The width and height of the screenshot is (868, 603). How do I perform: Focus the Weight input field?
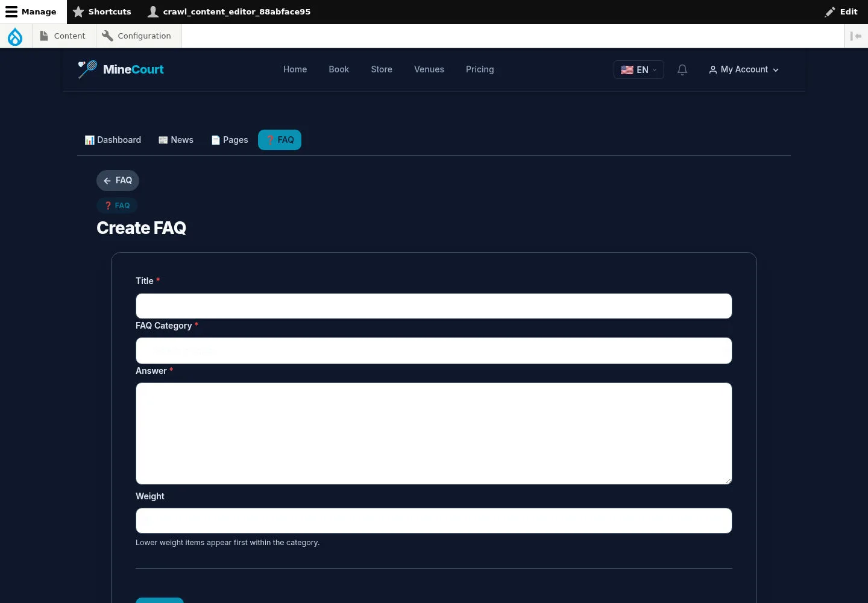click(x=434, y=521)
